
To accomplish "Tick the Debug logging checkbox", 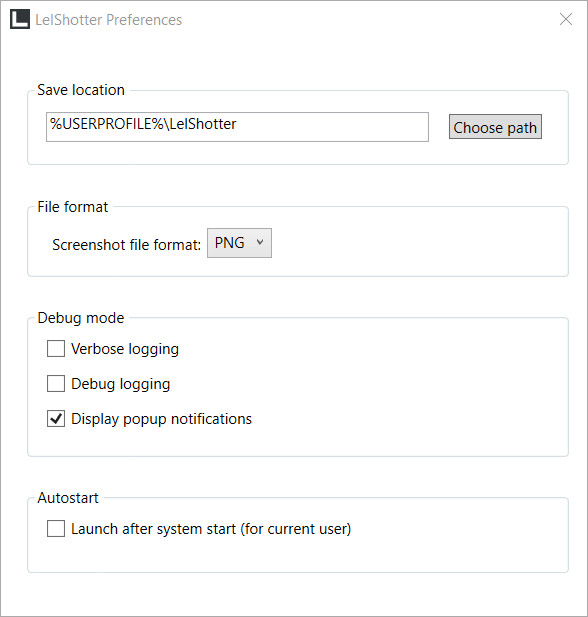I will click(x=56, y=384).
